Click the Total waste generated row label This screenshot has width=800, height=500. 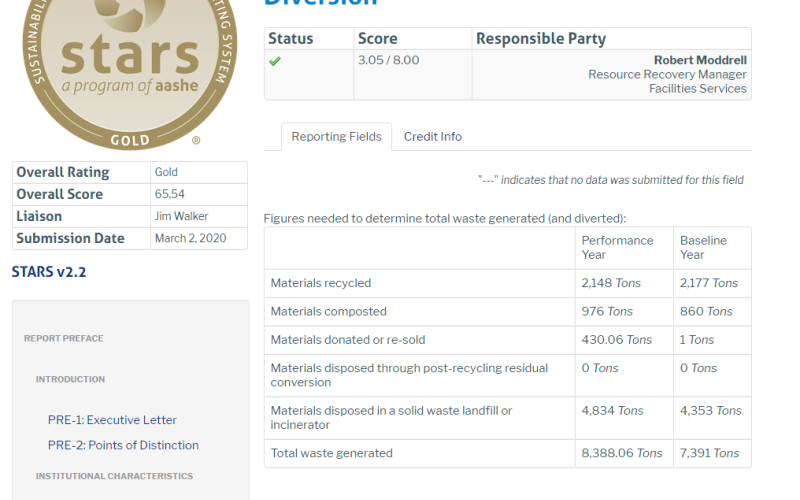pyautogui.click(x=331, y=453)
